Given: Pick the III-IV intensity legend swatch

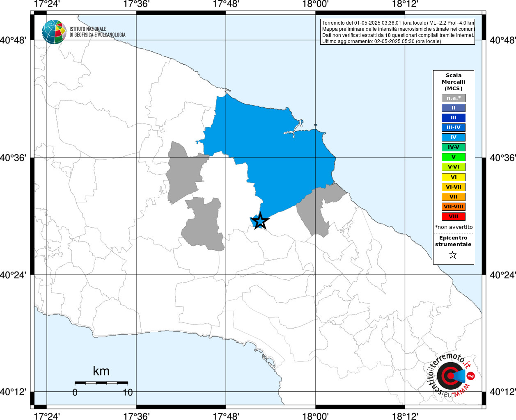Looking at the screenshot, I should pyautogui.click(x=454, y=128).
